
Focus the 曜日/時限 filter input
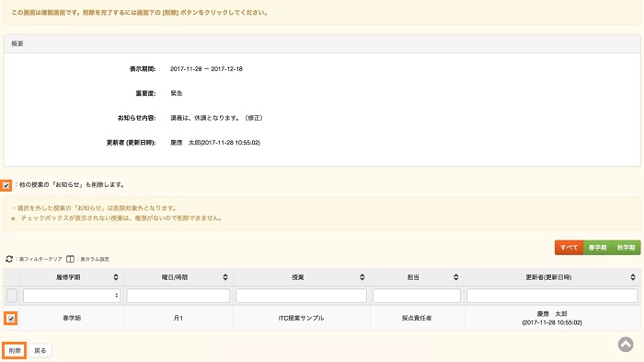tap(178, 296)
